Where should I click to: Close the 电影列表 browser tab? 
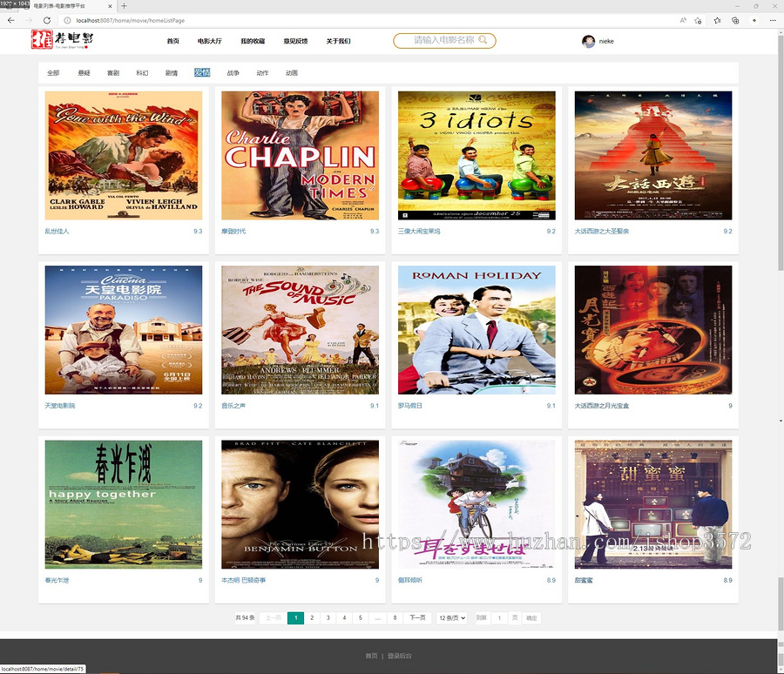tap(110, 6)
